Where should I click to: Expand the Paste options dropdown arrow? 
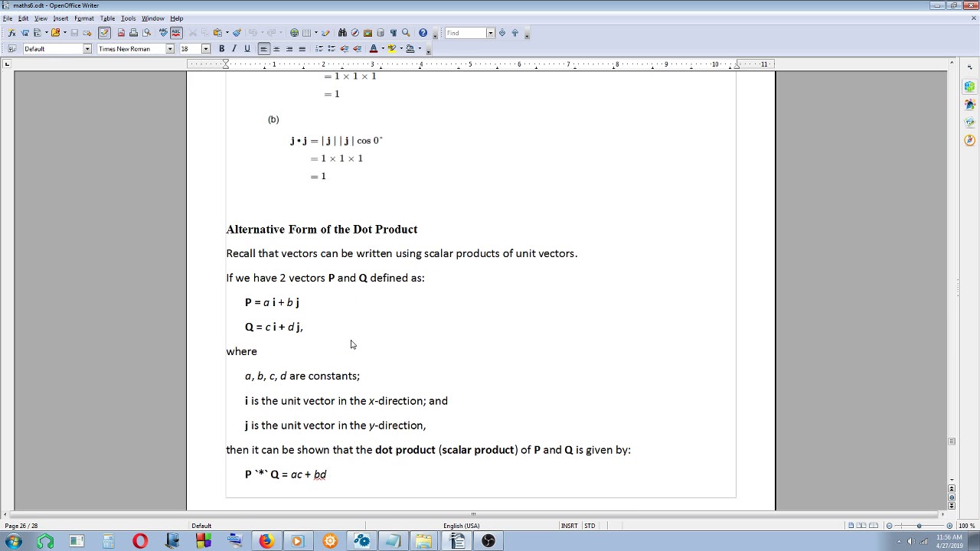(227, 33)
